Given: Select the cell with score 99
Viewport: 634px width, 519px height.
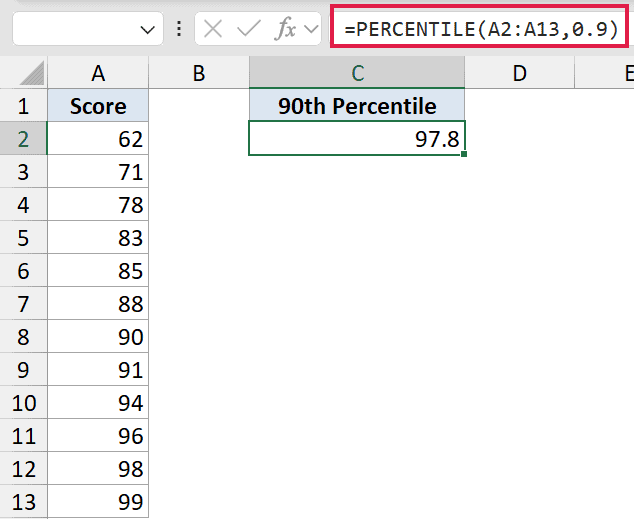Looking at the screenshot, I should [x=98, y=502].
